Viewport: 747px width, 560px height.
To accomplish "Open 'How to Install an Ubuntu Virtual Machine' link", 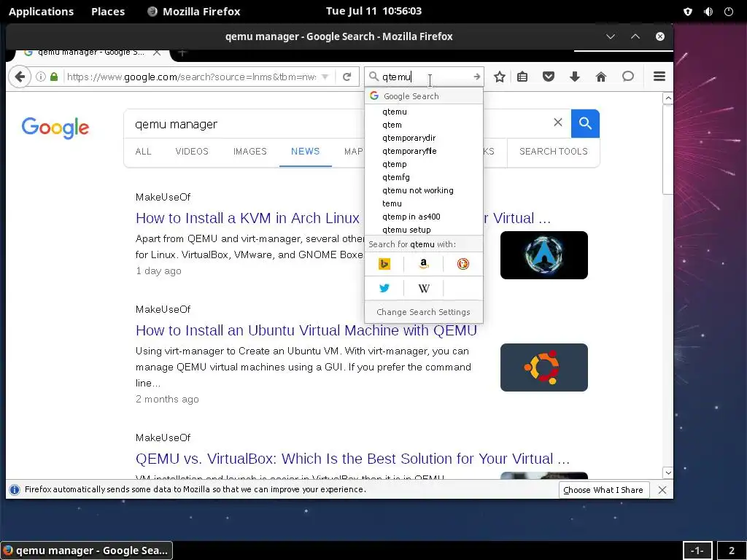I will pos(306,330).
